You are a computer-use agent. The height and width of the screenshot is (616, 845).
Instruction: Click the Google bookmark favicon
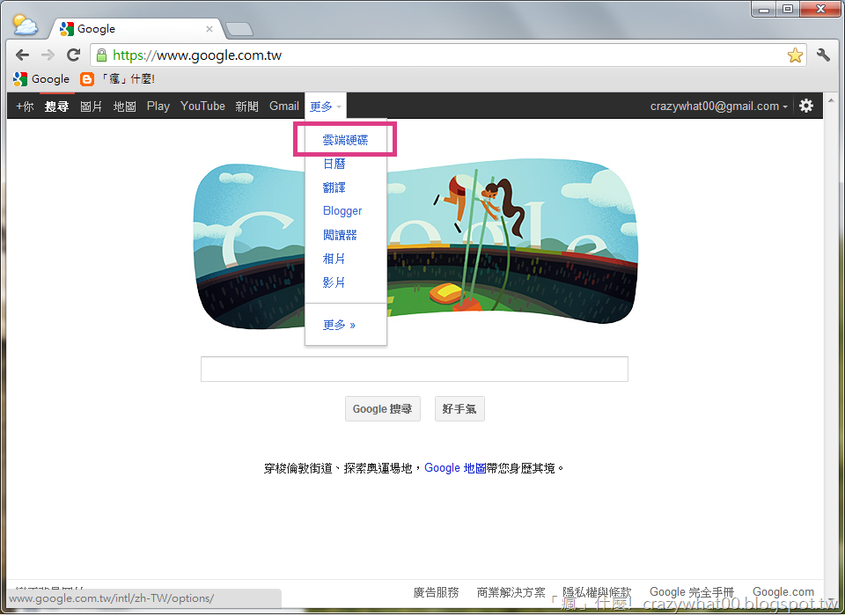(20, 79)
